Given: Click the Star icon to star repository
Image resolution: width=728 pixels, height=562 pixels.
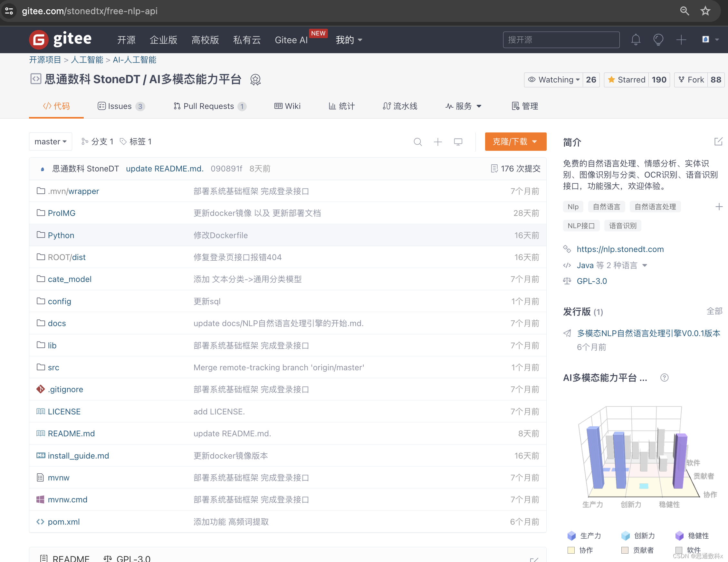Looking at the screenshot, I should (x=614, y=79).
